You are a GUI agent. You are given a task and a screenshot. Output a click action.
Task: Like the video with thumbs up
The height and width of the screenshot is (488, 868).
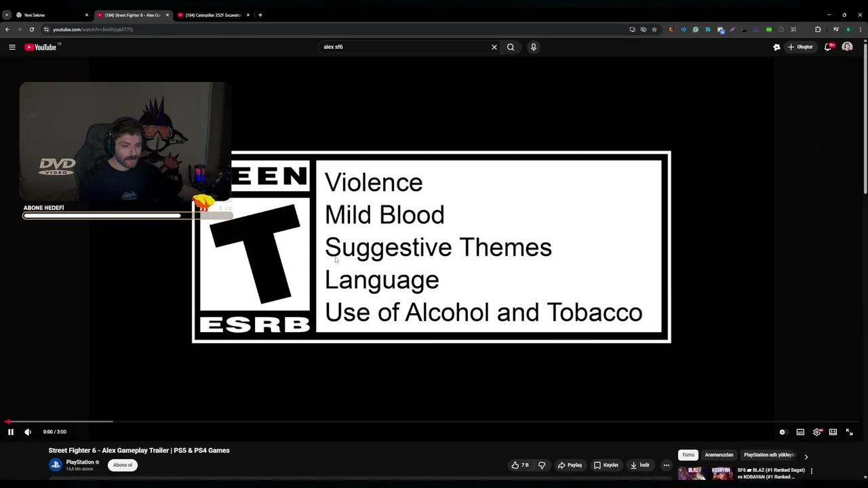coord(520,465)
